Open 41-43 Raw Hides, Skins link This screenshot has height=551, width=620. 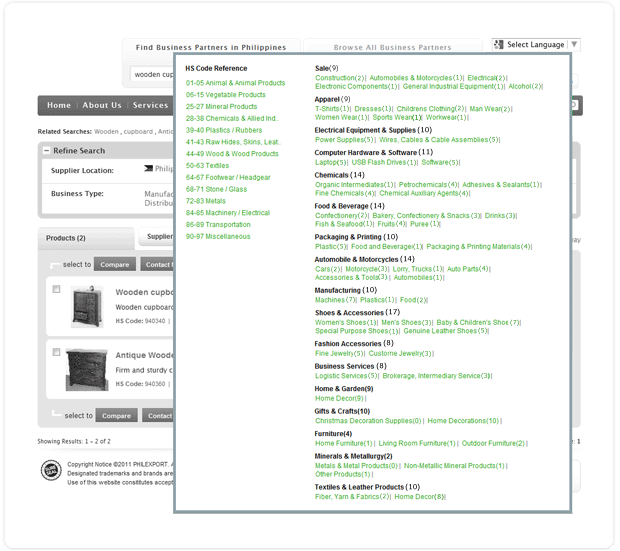(233, 142)
